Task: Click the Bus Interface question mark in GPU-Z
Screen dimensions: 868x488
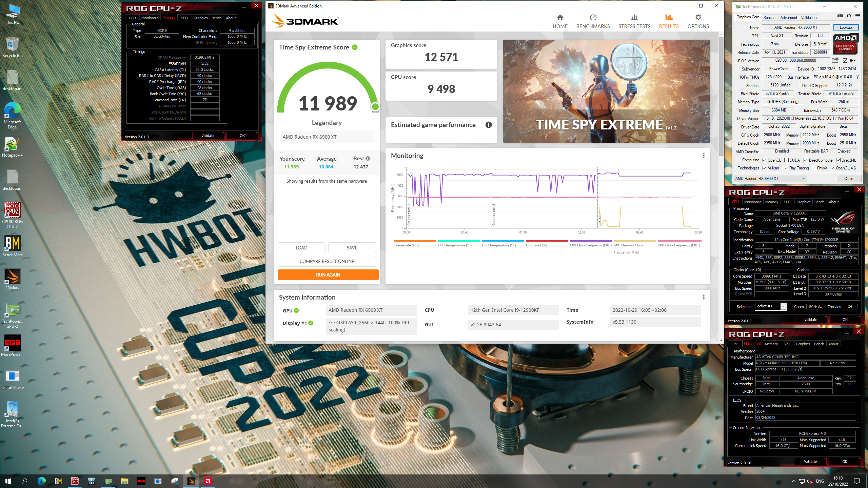Action: pos(857,77)
